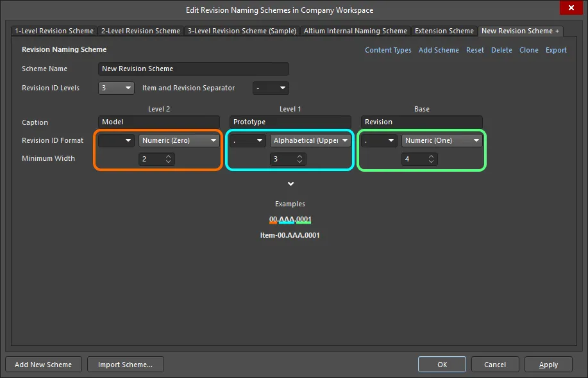The height and width of the screenshot is (378, 588).
Task: Click the Apply button
Action: 548,365
